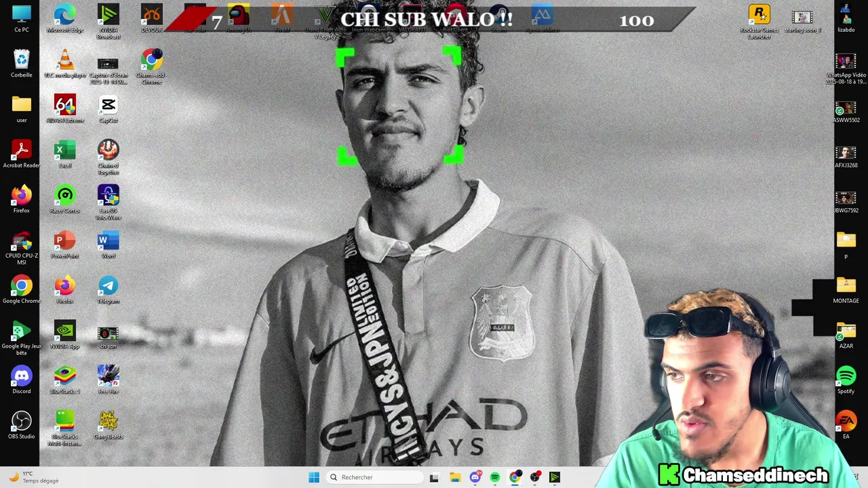Switch to Chrome in the taskbar
Image resolution: width=868 pixels, height=488 pixels.
click(515, 477)
